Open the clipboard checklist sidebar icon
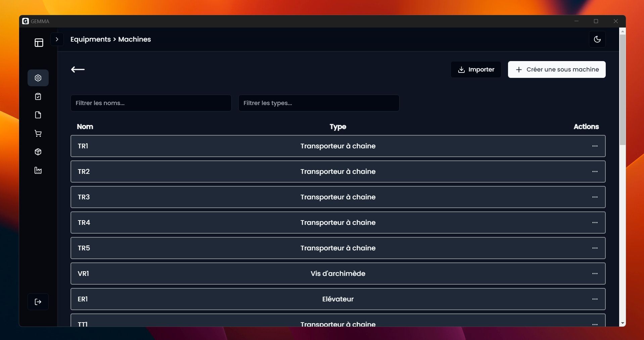Image resolution: width=644 pixels, height=340 pixels. coord(38,97)
